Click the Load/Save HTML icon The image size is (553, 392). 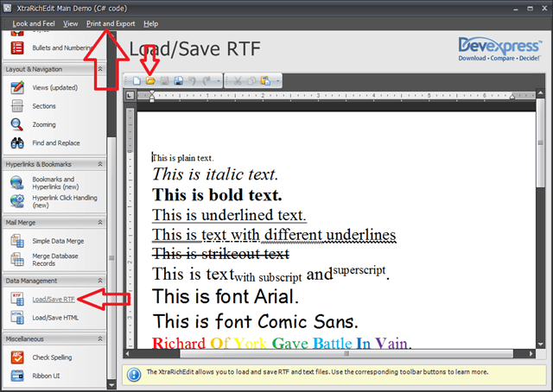pos(17,317)
